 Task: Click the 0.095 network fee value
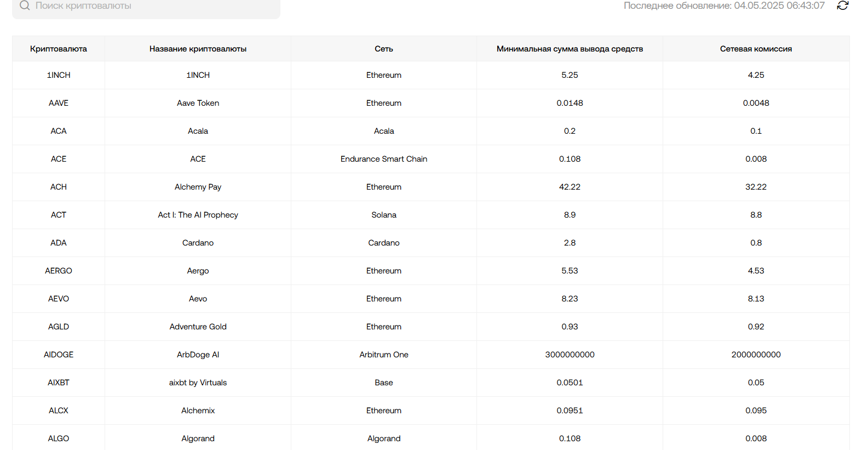756,411
